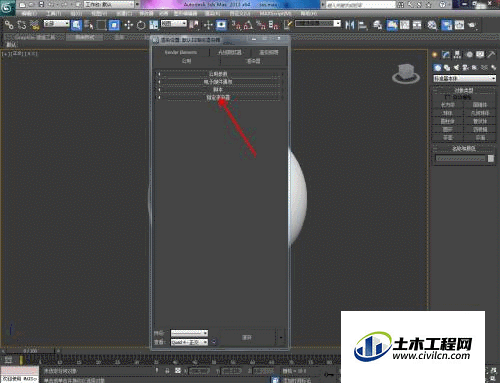This screenshot has width=500, height=383.
Task: Click the Use Pivot Point Center icon
Action: tap(194, 25)
